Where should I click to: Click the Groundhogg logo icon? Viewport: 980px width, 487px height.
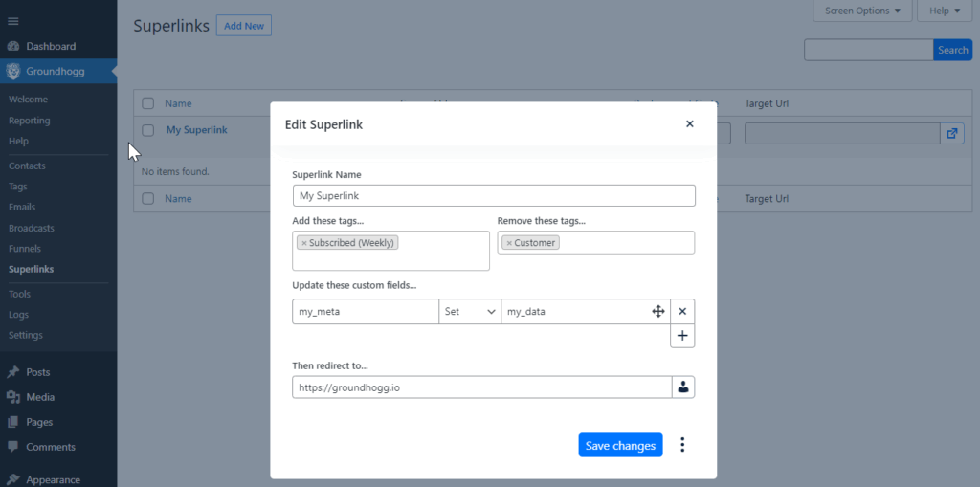13,71
